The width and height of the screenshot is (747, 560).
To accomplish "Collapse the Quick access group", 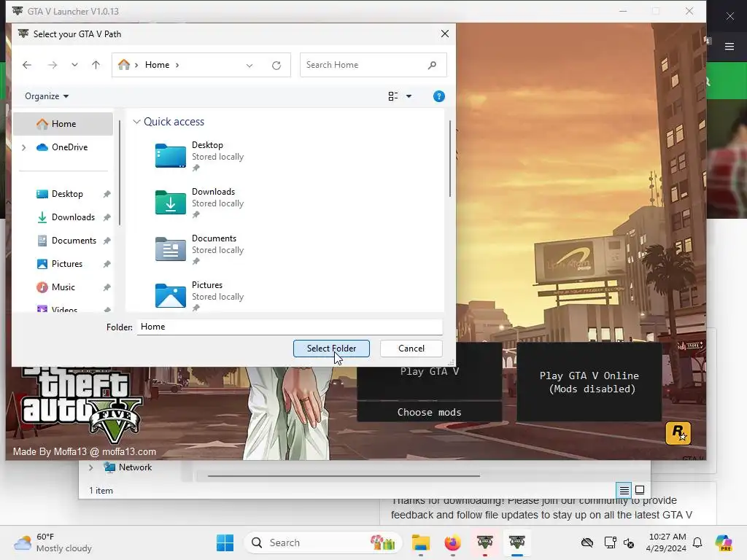I will pyautogui.click(x=136, y=122).
